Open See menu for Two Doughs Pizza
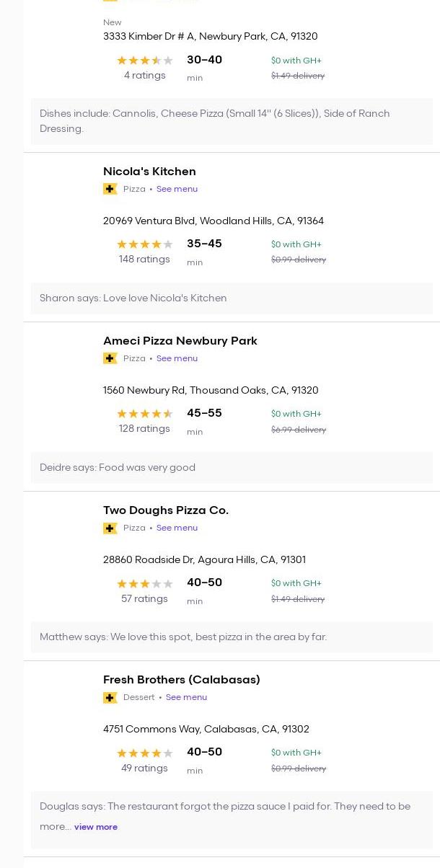Viewport: 440px width, 868px height. 177,528
